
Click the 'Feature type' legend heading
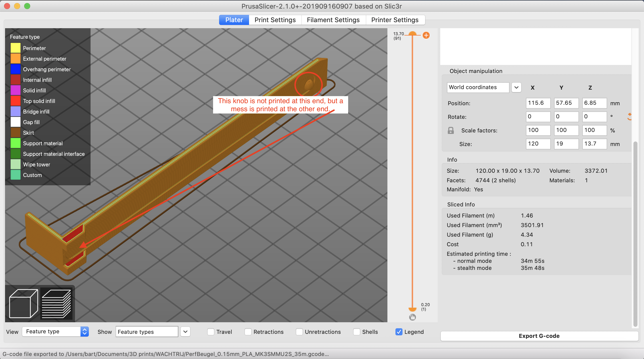click(x=25, y=37)
